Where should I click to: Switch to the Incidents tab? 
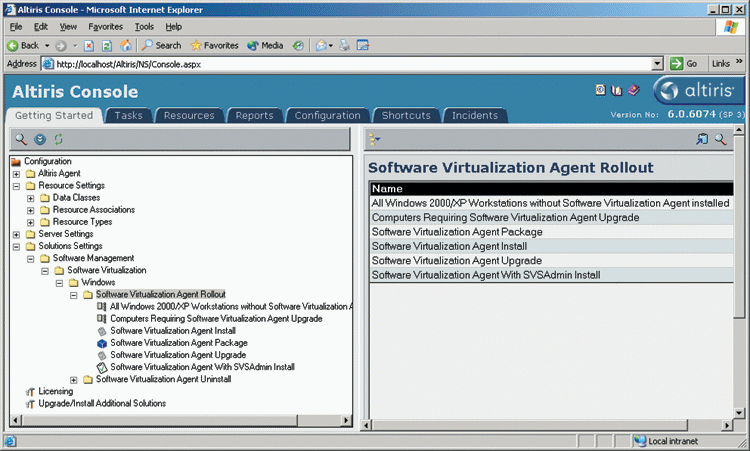[x=475, y=115]
